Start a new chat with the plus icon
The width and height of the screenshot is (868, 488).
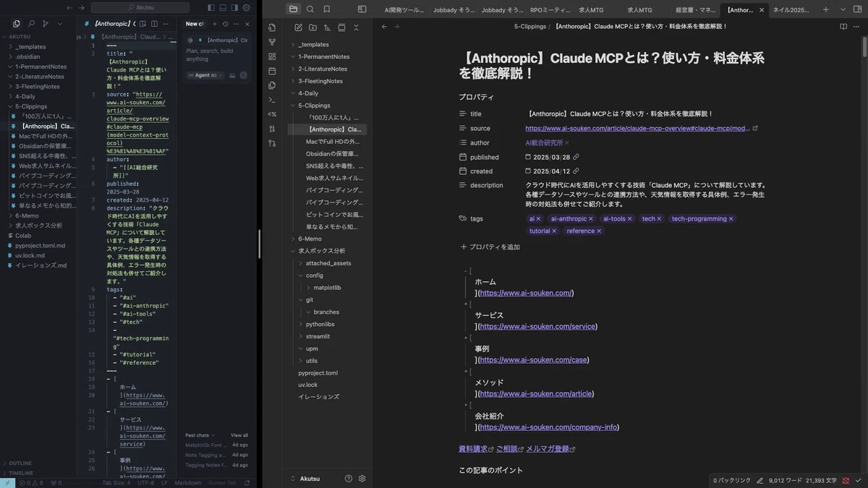click(215, 24)
